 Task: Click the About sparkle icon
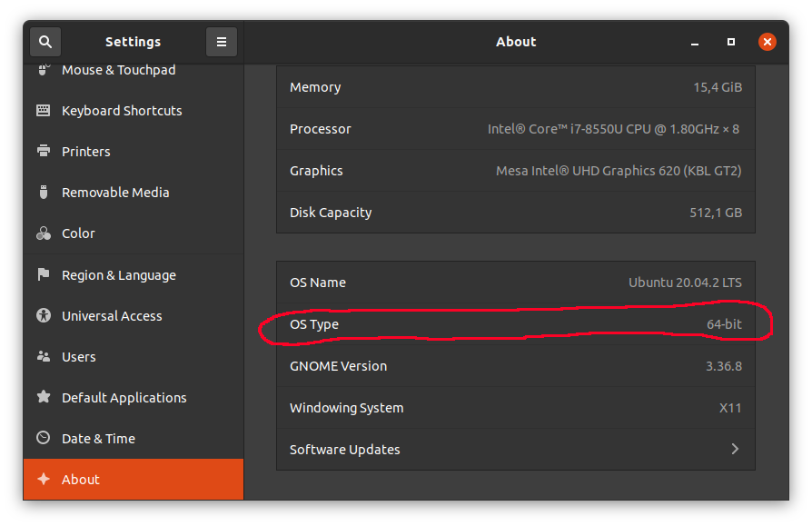pos(44,479)
